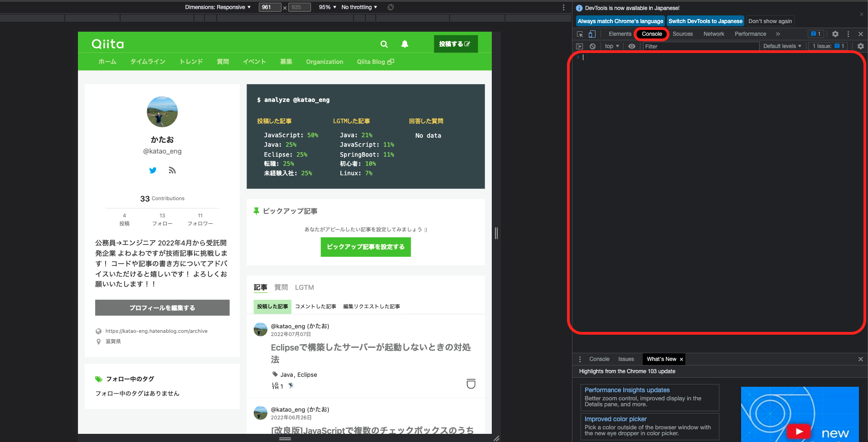Select the inspect element icon in DevTools

tap(580, 34)
